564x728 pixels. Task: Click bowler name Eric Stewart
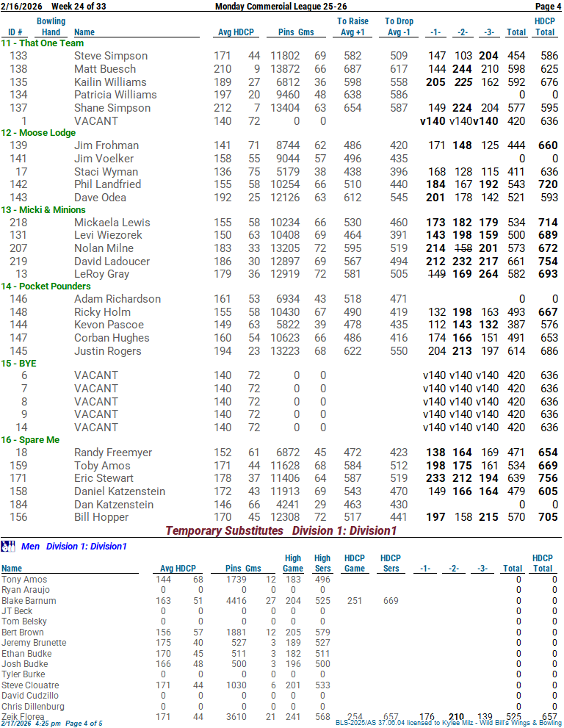click(x=104, y=479)
